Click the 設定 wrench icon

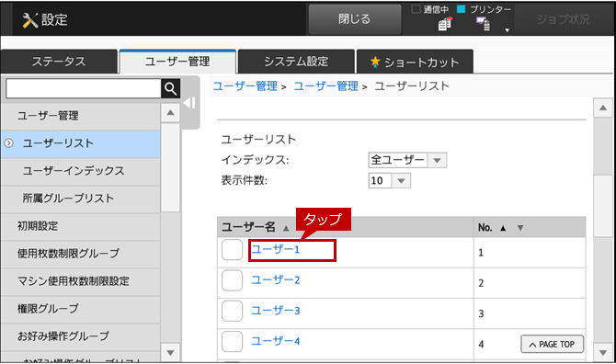click(x=29, y=20)
